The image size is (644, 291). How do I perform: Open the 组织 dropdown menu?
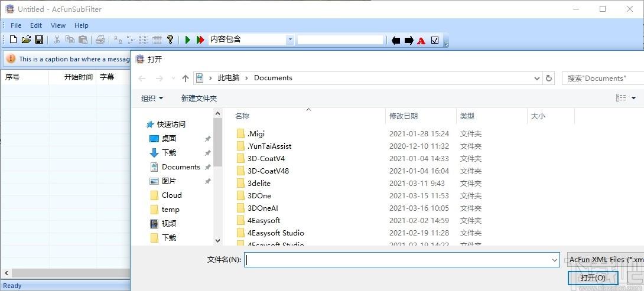[x=152, y=98]
